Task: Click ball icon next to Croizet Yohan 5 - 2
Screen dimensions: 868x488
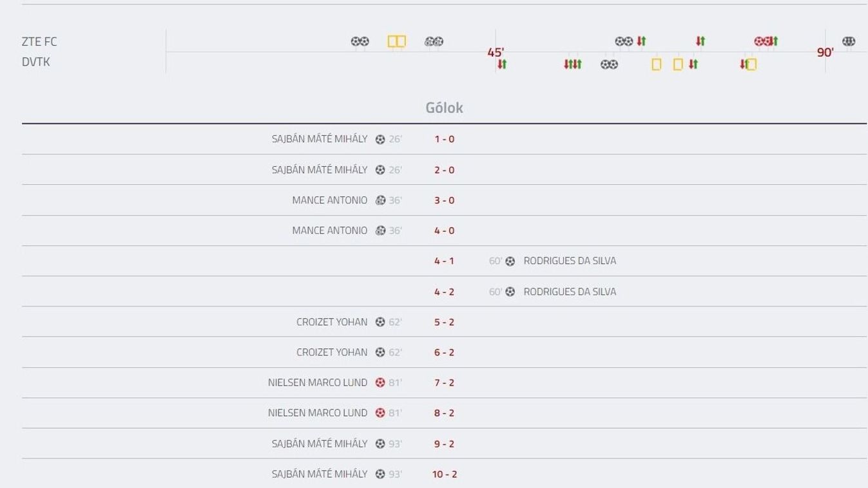Action: (x=380, y=322)
